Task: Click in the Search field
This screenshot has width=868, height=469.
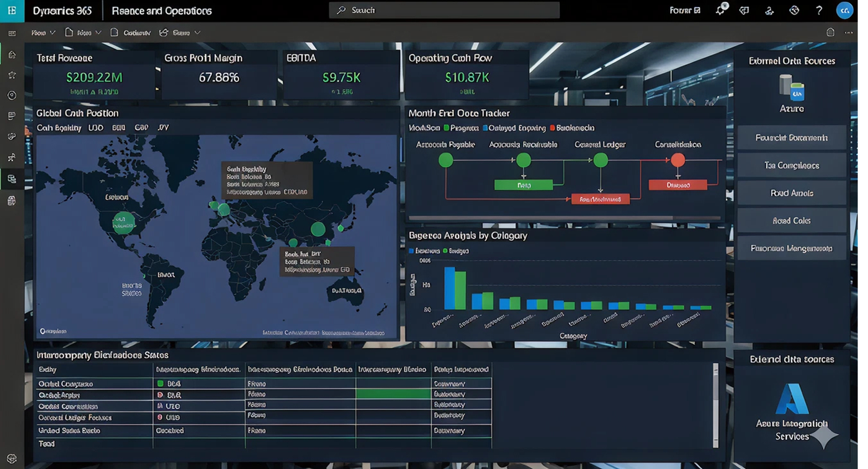Action: [x=444, y=10]
